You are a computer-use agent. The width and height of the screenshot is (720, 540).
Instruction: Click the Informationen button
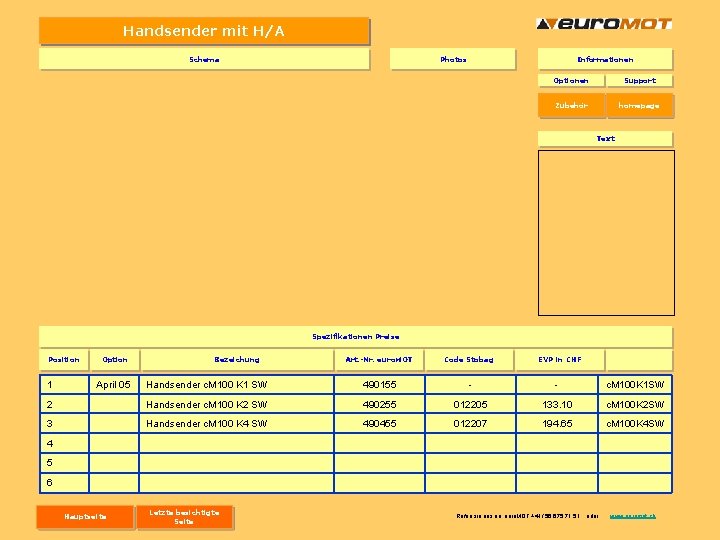[x=605, y=59]
